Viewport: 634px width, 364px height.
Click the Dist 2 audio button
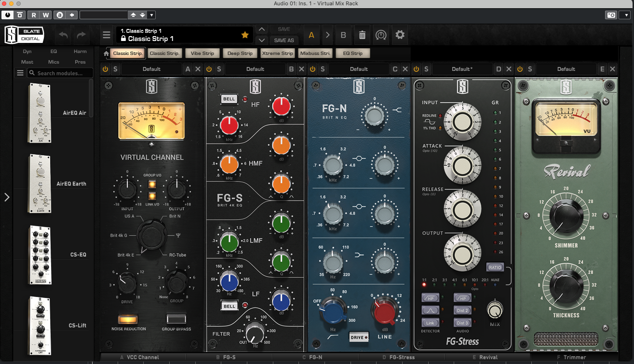[x=462, y=310]
